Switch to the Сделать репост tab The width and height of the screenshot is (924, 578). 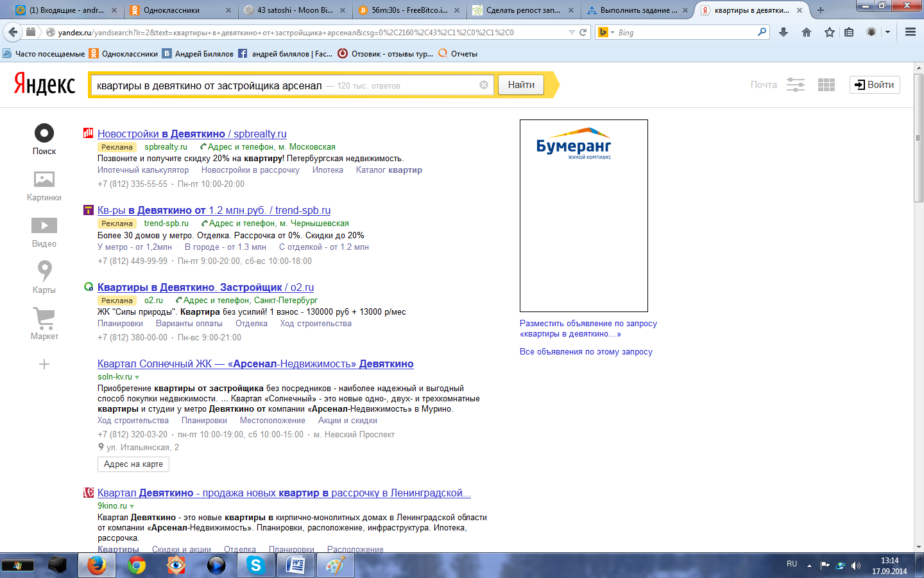(524, 10)
